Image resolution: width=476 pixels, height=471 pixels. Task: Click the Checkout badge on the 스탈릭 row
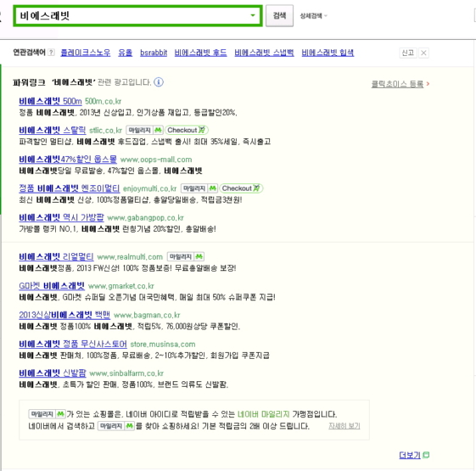tap(187, 130)
